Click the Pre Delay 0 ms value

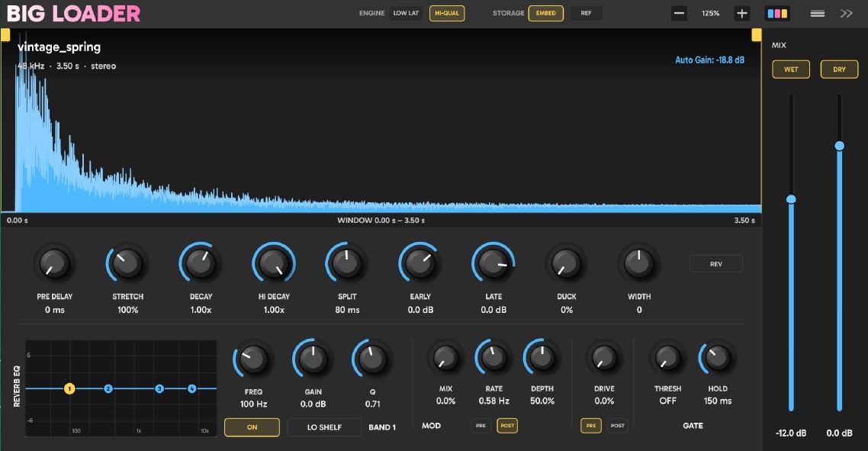tap(54, 310)
